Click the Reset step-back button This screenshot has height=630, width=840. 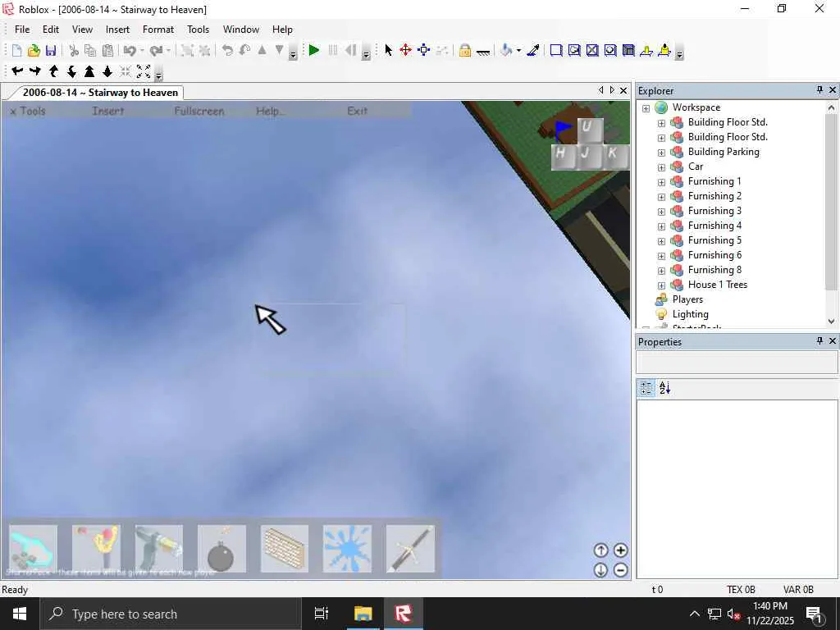[x=350, y=50]
